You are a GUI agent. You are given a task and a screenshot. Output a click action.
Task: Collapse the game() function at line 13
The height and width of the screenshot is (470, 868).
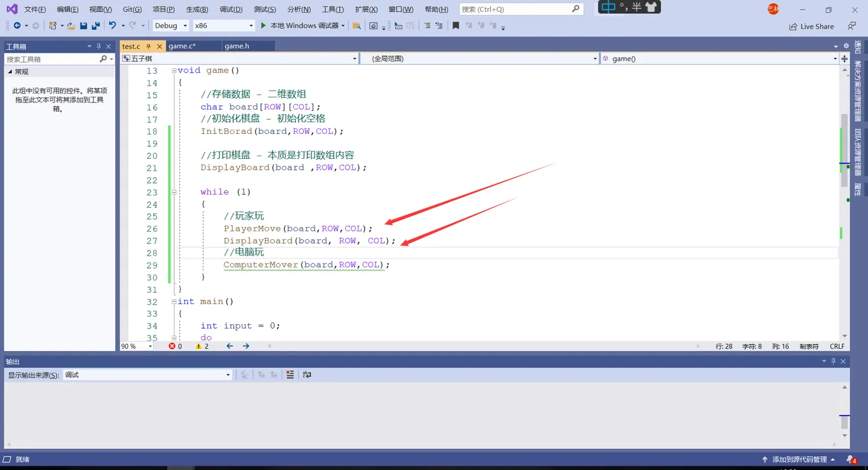pos(173,71)
